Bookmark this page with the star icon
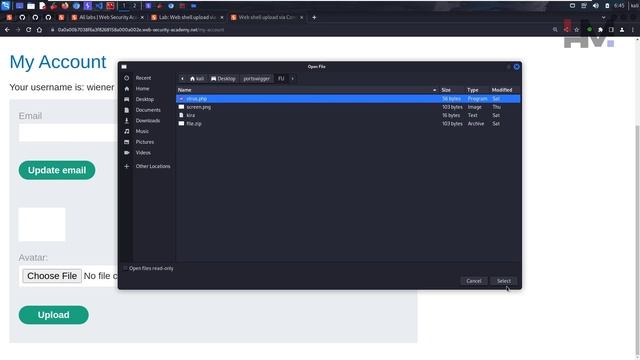This screenshot has height=360, width=640. [x=576, y=30]
